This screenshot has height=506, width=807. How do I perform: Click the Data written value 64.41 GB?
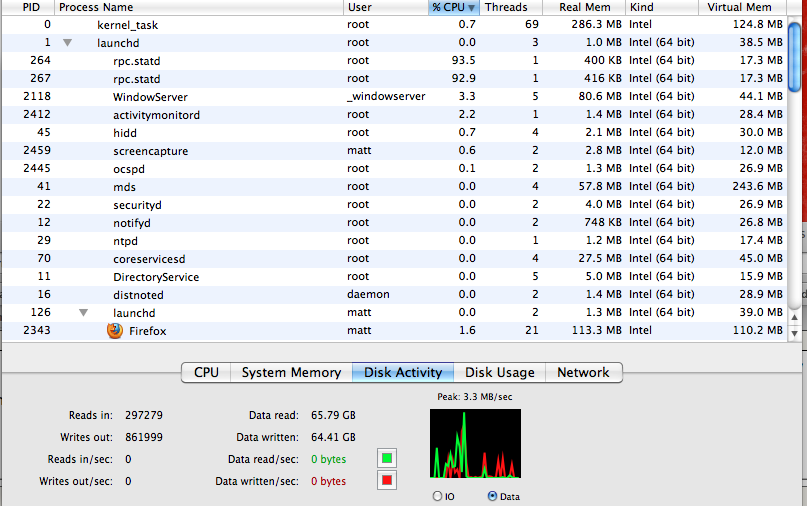pos(333,438)
